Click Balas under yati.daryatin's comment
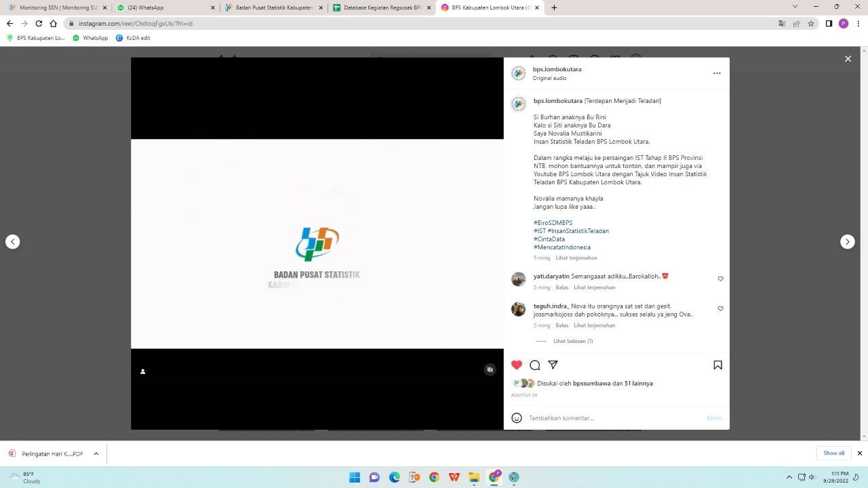 pyautogui.click(x=561, y=287)
